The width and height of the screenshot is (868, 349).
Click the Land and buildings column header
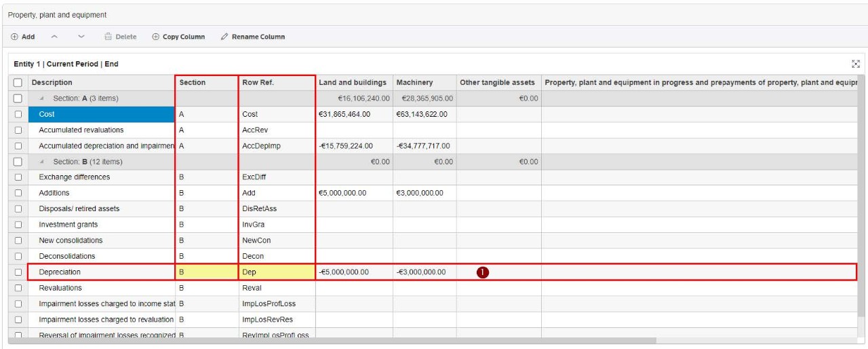coord(353,83)
